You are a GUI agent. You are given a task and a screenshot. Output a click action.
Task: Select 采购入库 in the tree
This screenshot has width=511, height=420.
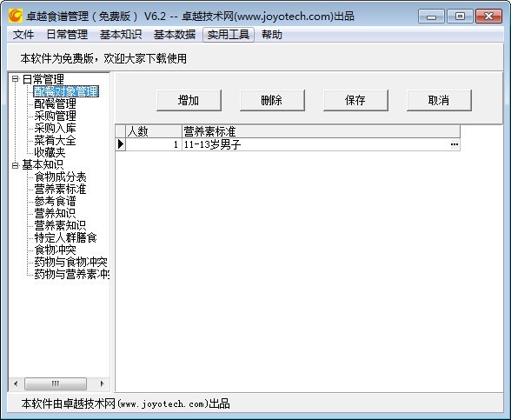pyautogui.click(x=55, y=128)
